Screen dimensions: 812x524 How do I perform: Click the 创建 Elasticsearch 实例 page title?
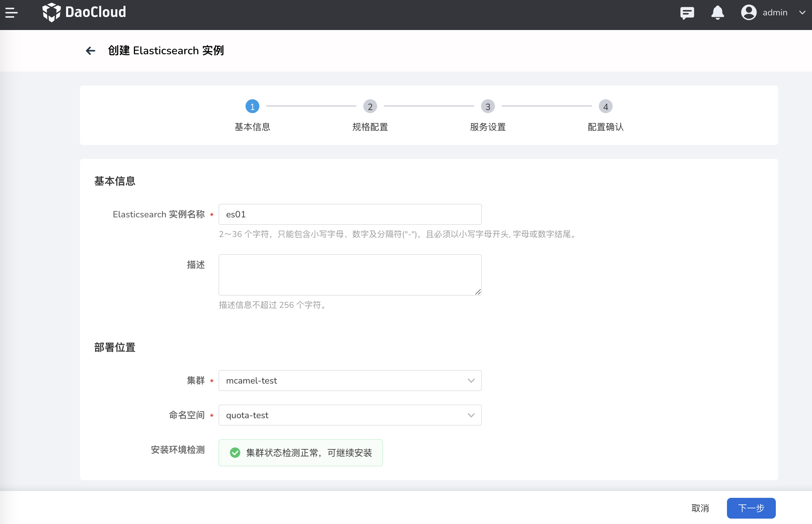tap(166, 50)
